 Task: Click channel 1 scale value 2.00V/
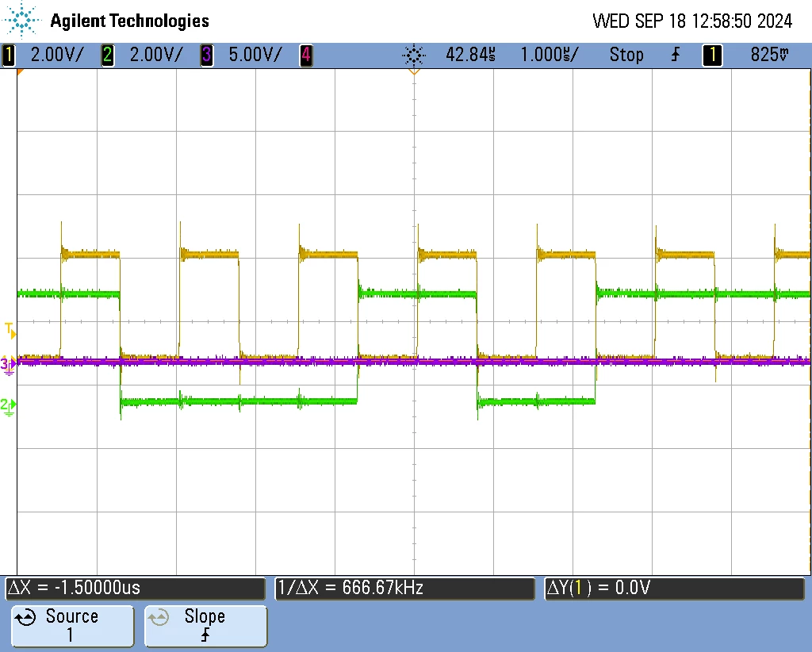pos(57,55)
